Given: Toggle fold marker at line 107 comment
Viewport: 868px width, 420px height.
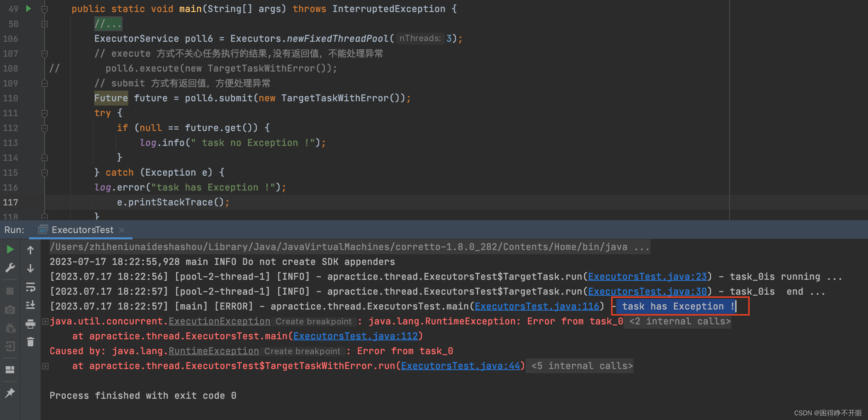Looking at the screenshot, I should point(45,54).
